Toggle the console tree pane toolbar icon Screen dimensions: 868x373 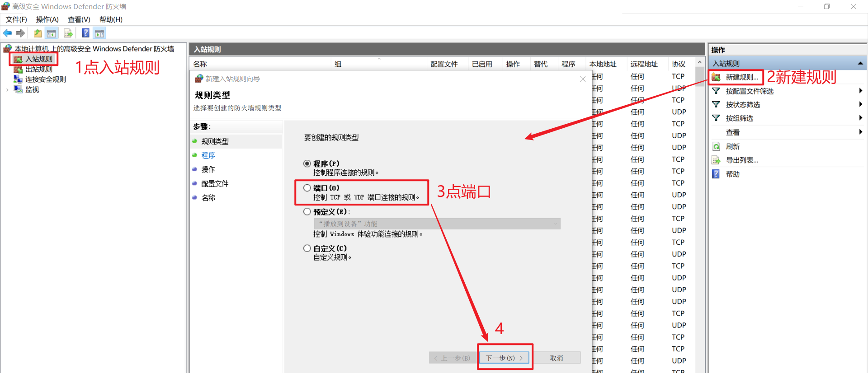52,33
